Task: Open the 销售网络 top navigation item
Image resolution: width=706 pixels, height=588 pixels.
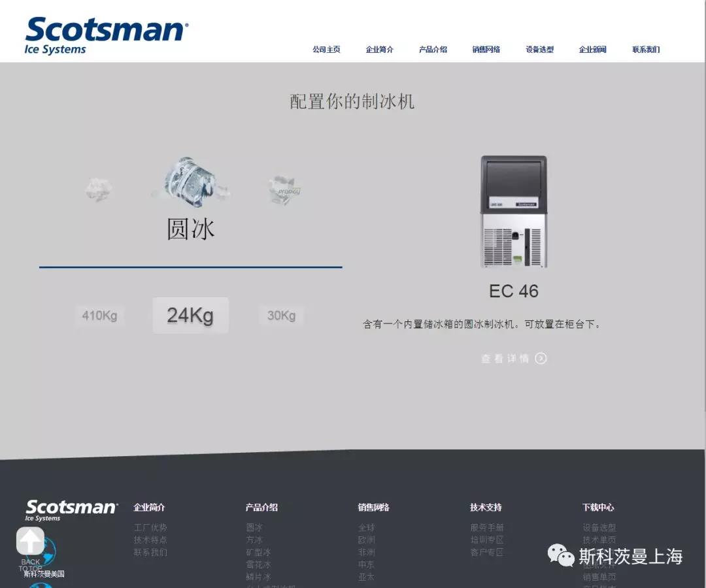Action: tap(486, 50)
